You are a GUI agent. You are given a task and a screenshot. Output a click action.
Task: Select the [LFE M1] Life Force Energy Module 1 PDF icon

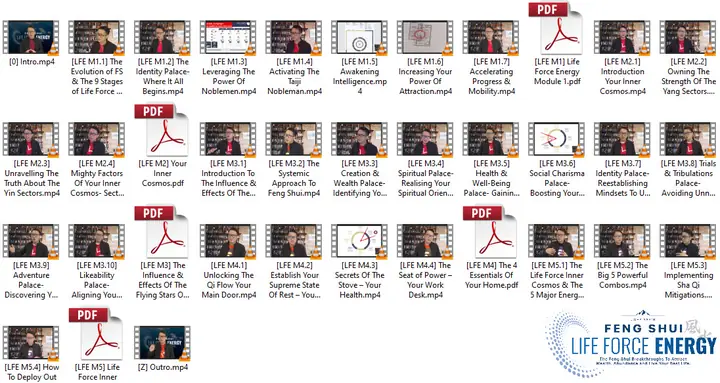[x=556, y=28]
